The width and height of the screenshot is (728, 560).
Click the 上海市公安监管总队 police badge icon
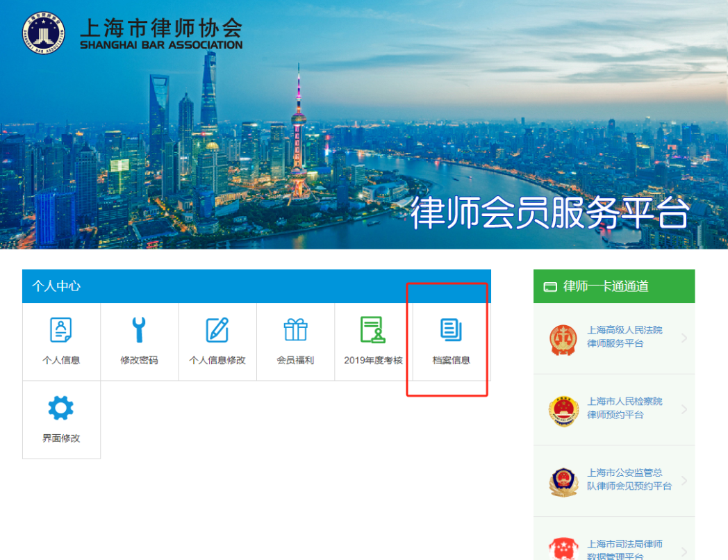pos(563,481)
